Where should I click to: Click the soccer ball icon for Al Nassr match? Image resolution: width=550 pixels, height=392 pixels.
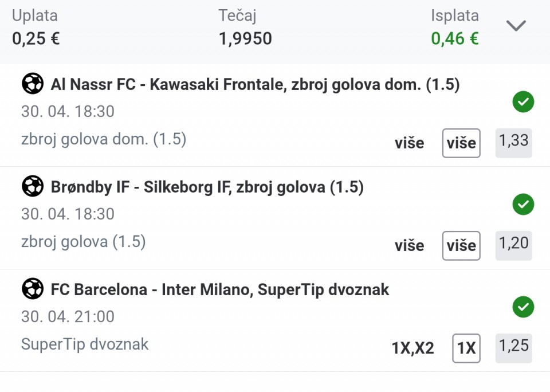(33, 84)
